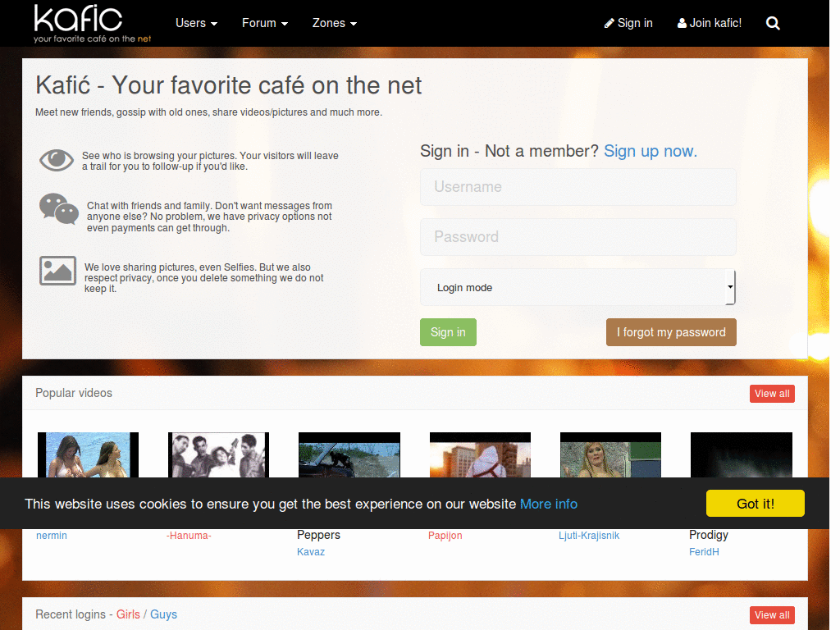Click the chat bubbles icon
The image size is (840, 630).
[59, 209]
